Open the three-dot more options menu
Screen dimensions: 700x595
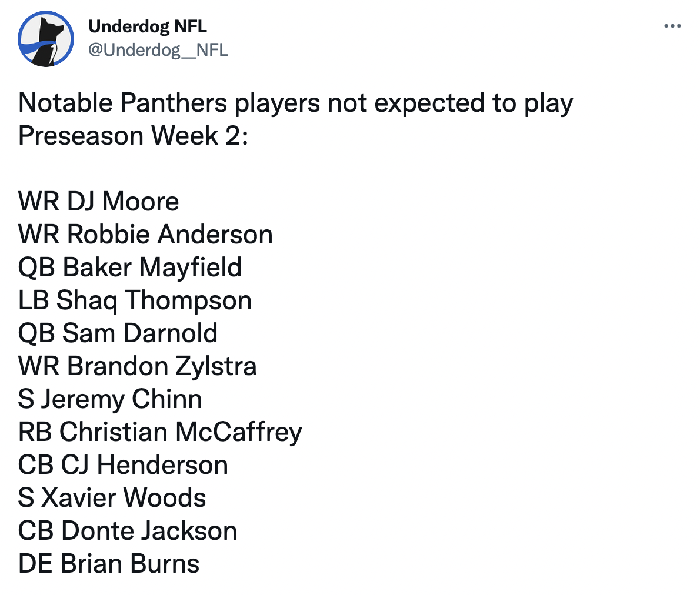coord(672,26)
